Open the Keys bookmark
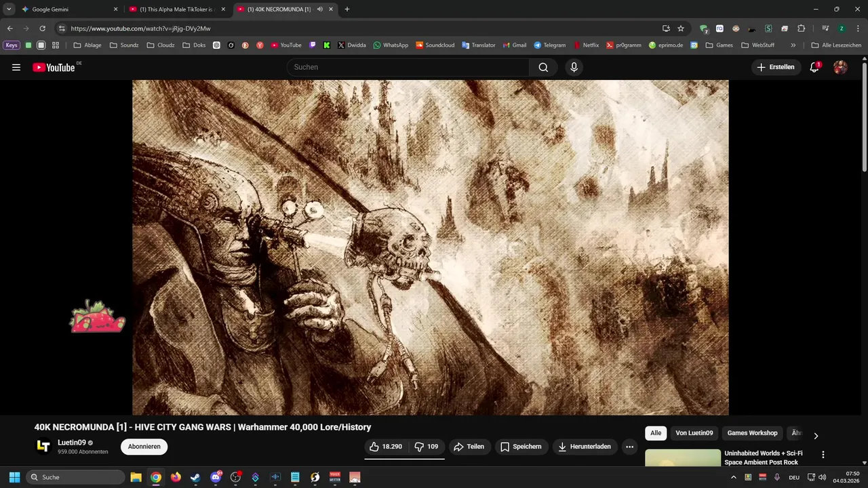This screenshot has width=868, height=488. [12, 45]
